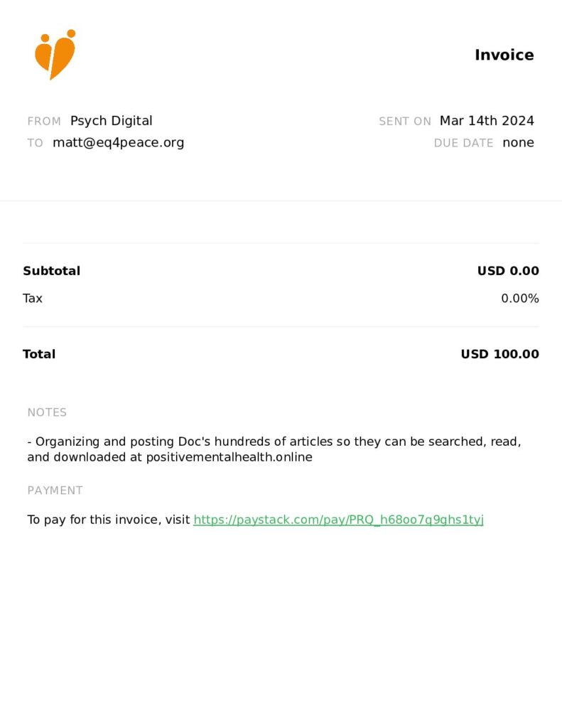The width and height of the screenshot is (562, 728).
Task: Click the subtotal amount USD 0.00
Action: (x=508, y=271)
